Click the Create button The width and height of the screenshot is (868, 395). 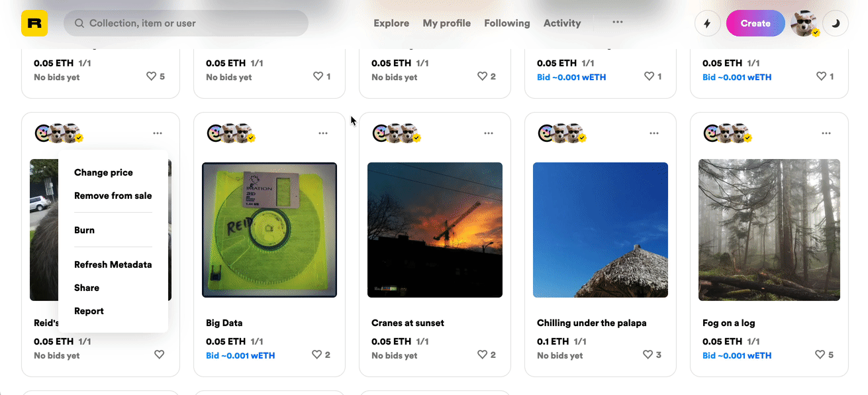pos(755,23)
